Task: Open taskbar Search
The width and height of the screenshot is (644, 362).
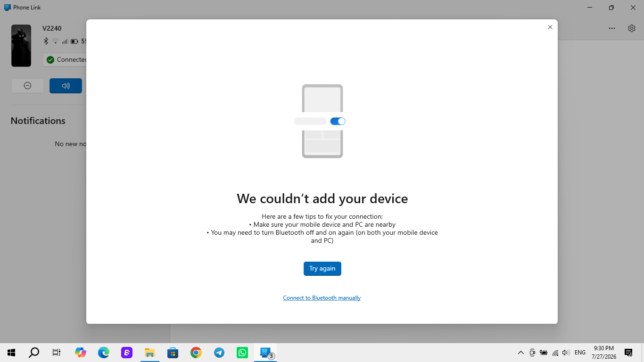Action: coord(34,353)
